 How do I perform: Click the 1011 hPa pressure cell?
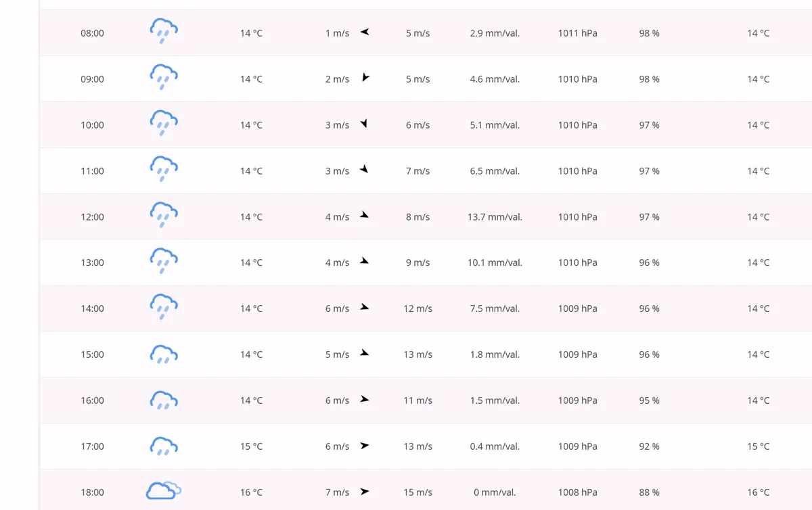coord(577,32)
